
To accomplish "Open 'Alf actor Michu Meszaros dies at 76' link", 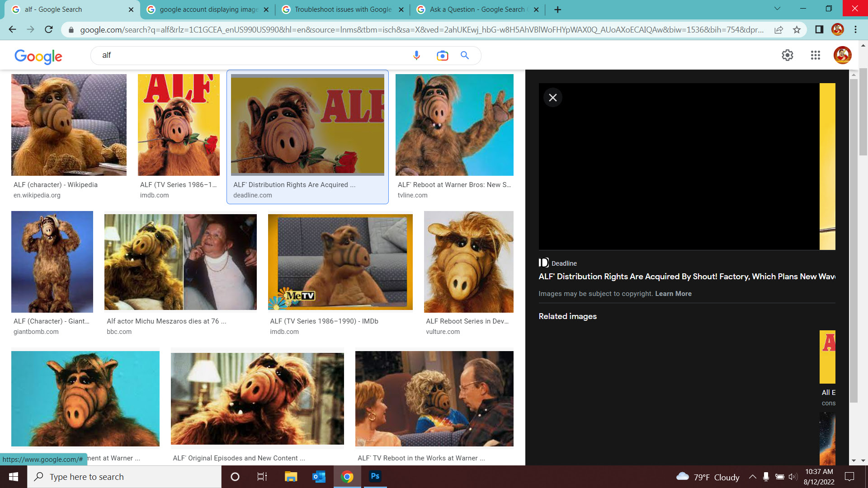I will click(x=166, y=321).
